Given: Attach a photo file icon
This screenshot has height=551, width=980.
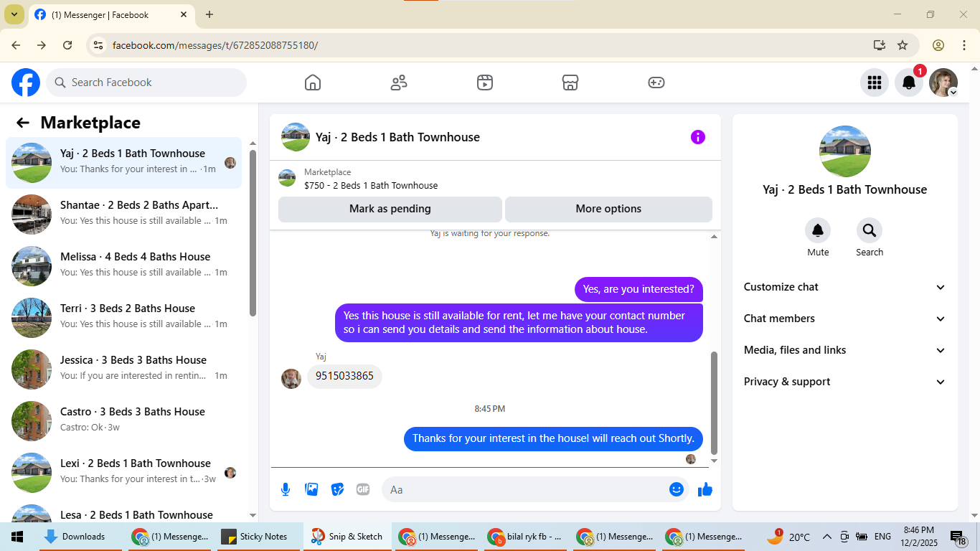Looking at the screenshot, I should [311, 489].
